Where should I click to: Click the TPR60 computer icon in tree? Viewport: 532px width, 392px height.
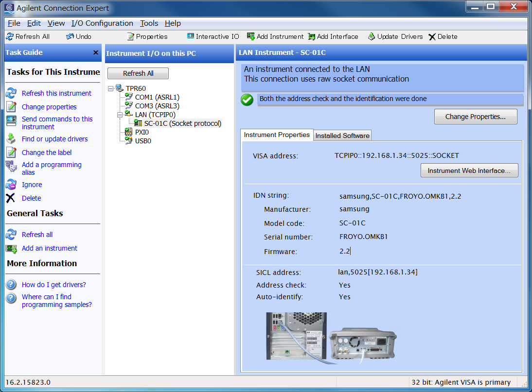(120, 88)
